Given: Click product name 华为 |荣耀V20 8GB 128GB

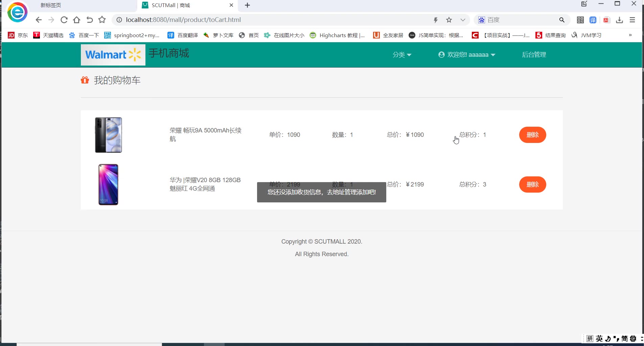Looking at the screenshot, I should [205, 184].
